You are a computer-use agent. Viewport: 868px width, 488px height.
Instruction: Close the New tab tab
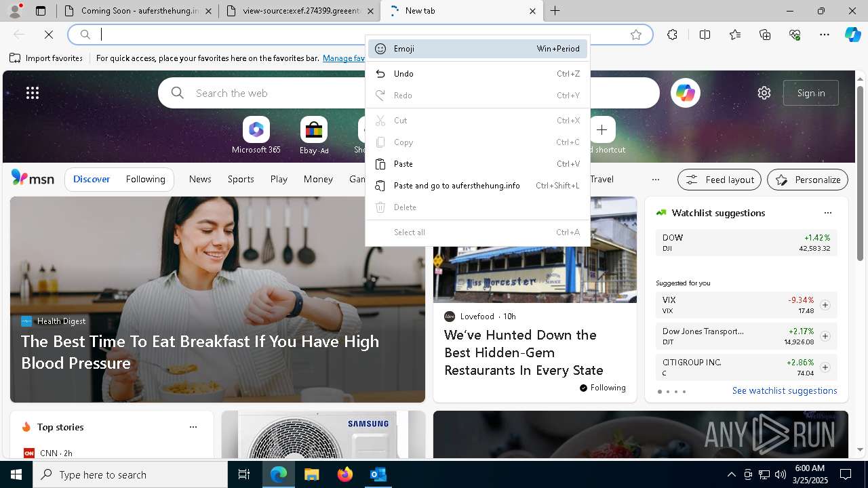[532, 11]
